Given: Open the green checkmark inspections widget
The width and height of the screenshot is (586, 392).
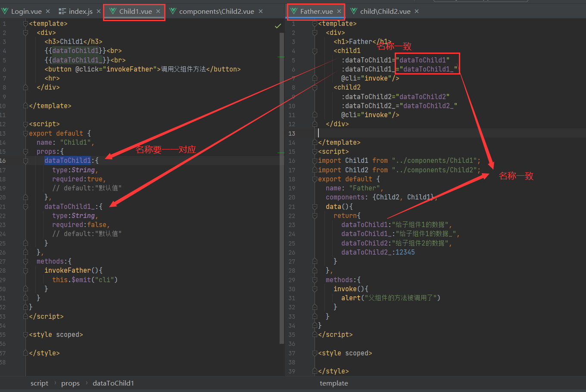Looking at the screenshot, I should tap(278, 26).
